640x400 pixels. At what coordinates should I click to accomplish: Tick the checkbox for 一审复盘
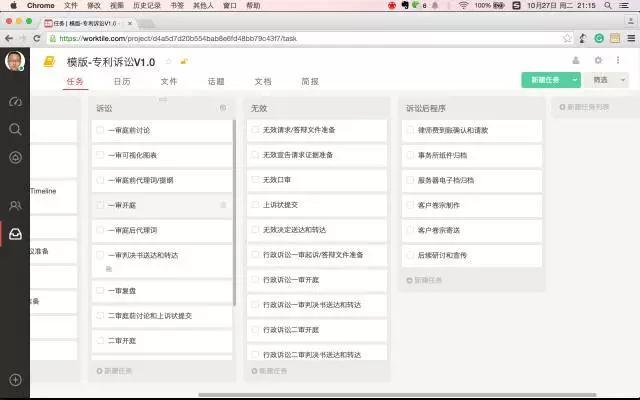click(100, 290)
